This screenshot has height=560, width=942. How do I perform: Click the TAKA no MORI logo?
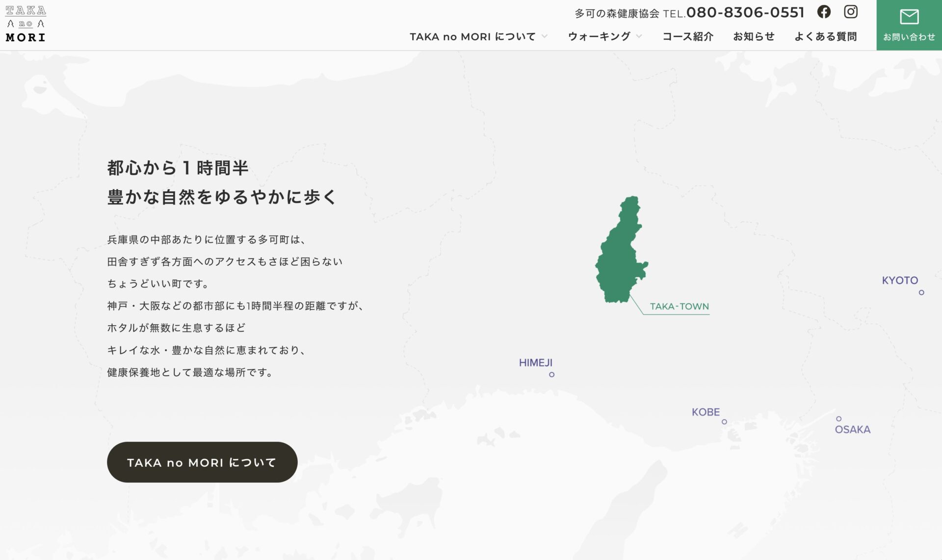tap(26, 24)
